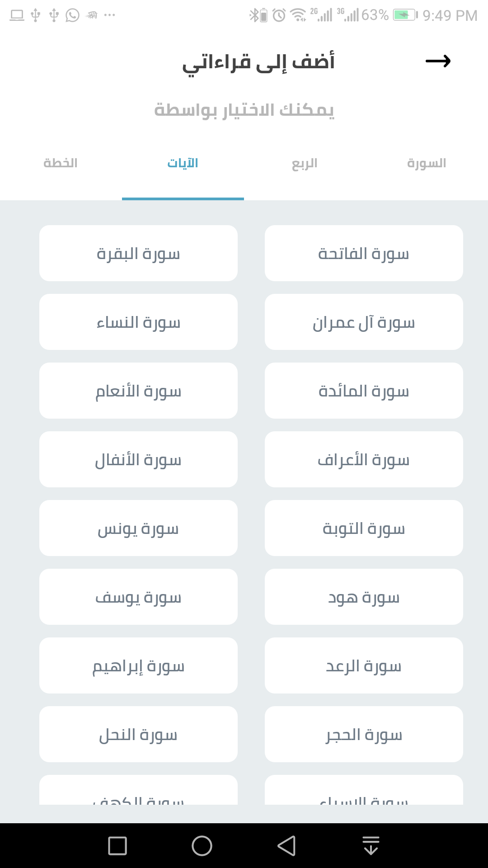This screenshot has width=488, height=868.
Task: Tap the WhatsApp notification icon in status bar
Action: point(72,15)
